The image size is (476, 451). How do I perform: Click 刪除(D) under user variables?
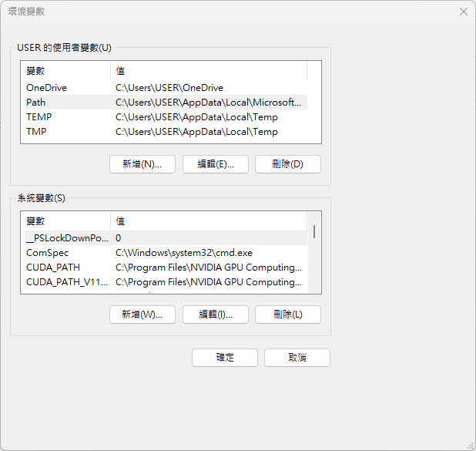tap(288, 164)
